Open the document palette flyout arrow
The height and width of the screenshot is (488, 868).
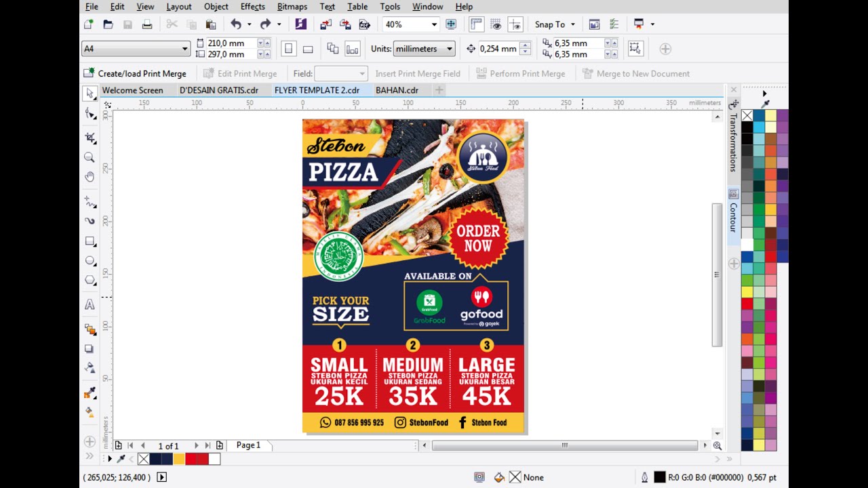point(110,459)
